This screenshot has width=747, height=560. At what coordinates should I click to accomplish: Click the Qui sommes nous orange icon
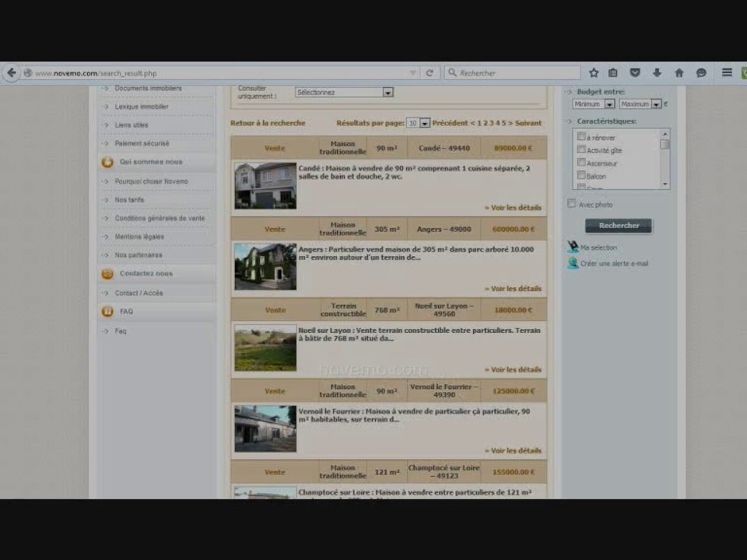(x=107, y=163)
